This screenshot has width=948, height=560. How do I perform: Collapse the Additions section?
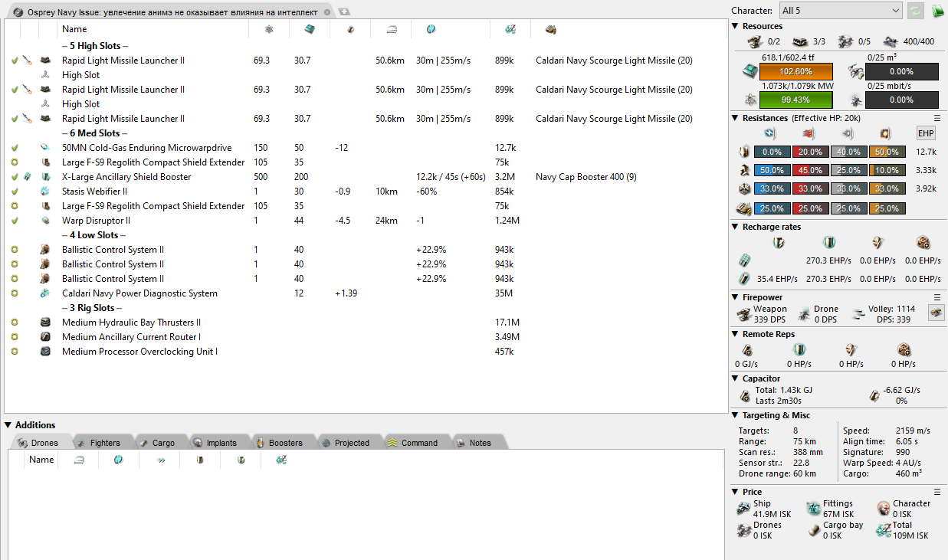click(8, 425)
